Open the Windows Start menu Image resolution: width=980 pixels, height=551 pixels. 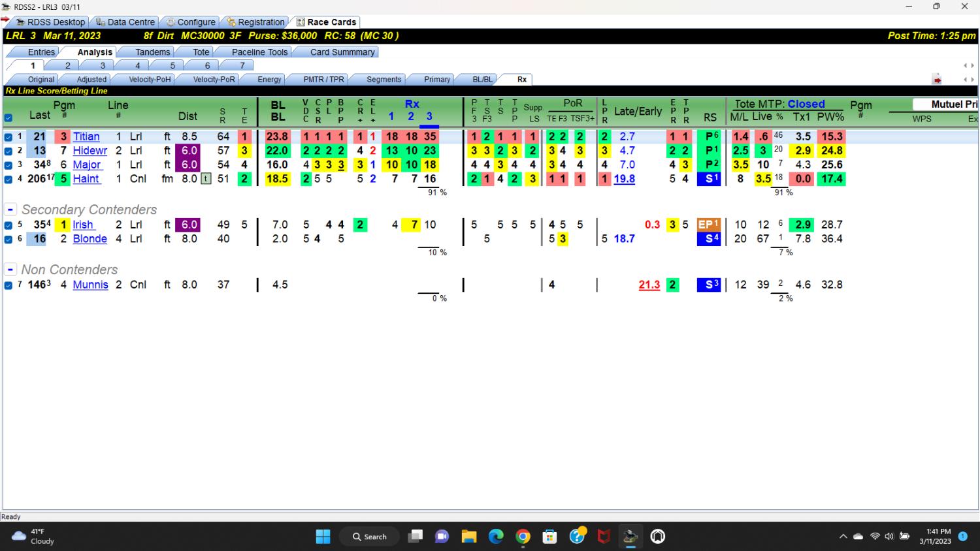(x=323, y=537)
